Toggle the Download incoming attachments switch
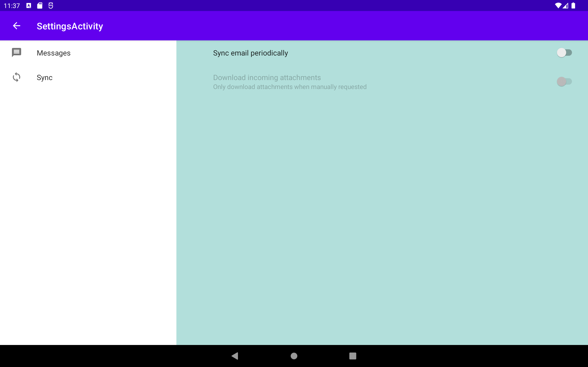Screen dimensions: 588x367 tap(564, 82)
